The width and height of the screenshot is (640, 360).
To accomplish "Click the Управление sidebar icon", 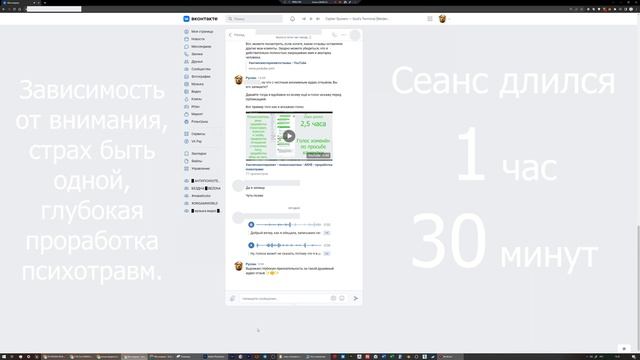I will pyautogui.click(x=187, y=169).
